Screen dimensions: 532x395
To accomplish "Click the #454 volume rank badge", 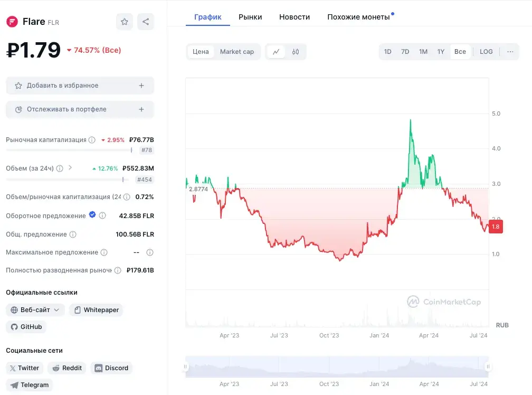I will [x=144, y=180].
